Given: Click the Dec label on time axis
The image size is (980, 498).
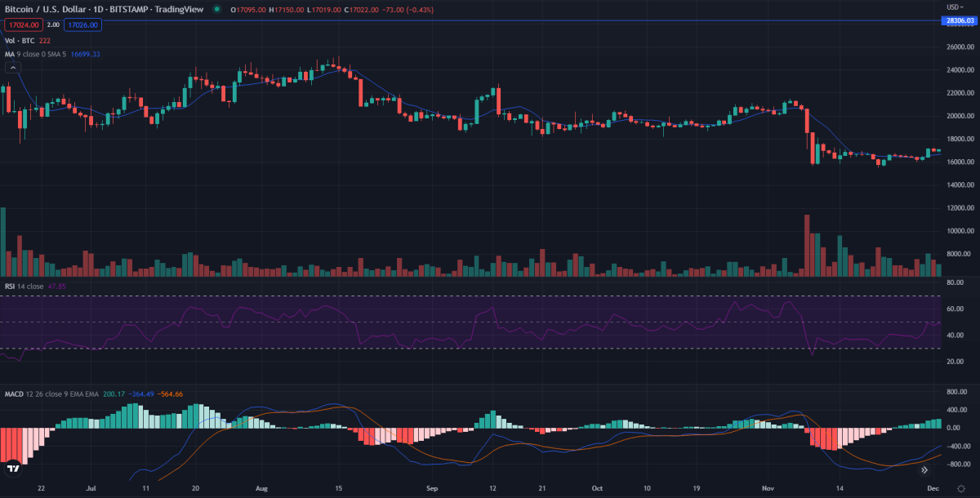Looking at the screenshot, I should [x=933, y=487].
